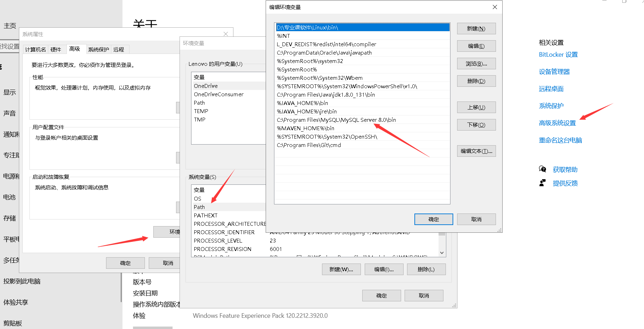This screenshot has height=329, width=644.
Task: Move the entry down with 下移(O)
Action: (x=476, y=125)
